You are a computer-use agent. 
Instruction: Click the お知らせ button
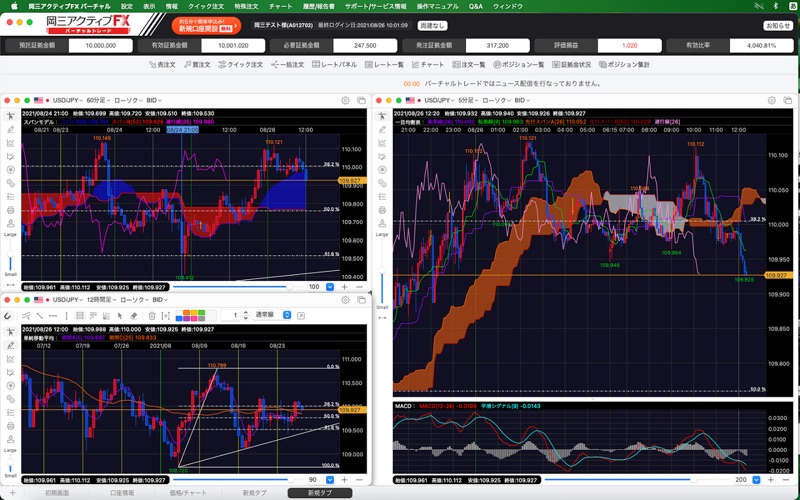point(777,26)
